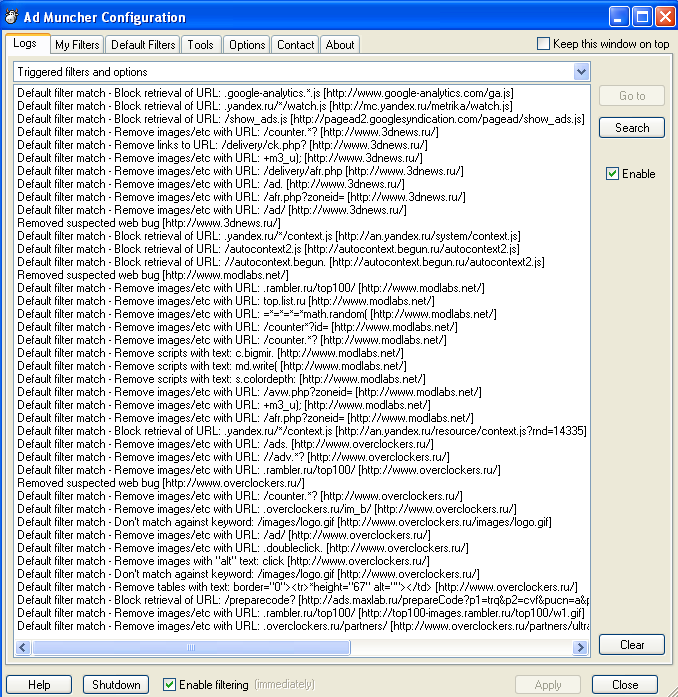Select the //adv.*? overclockers log entry

(x=233, y=457)
